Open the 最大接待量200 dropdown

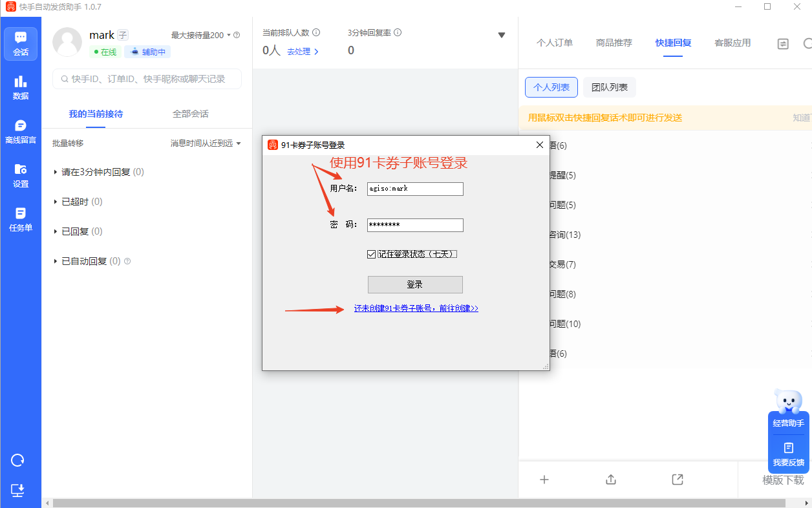(x=201, y=35)
